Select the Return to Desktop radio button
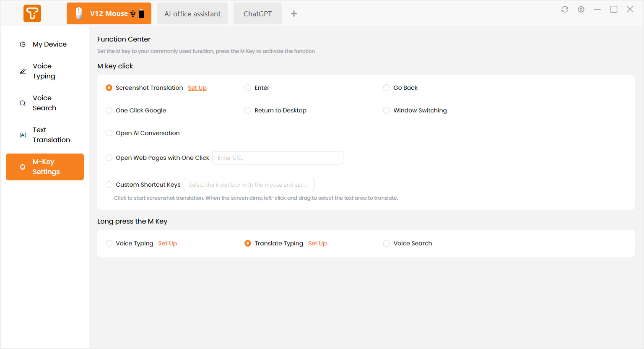This screenshot has height=349, width=644. (x=248, y=110)
